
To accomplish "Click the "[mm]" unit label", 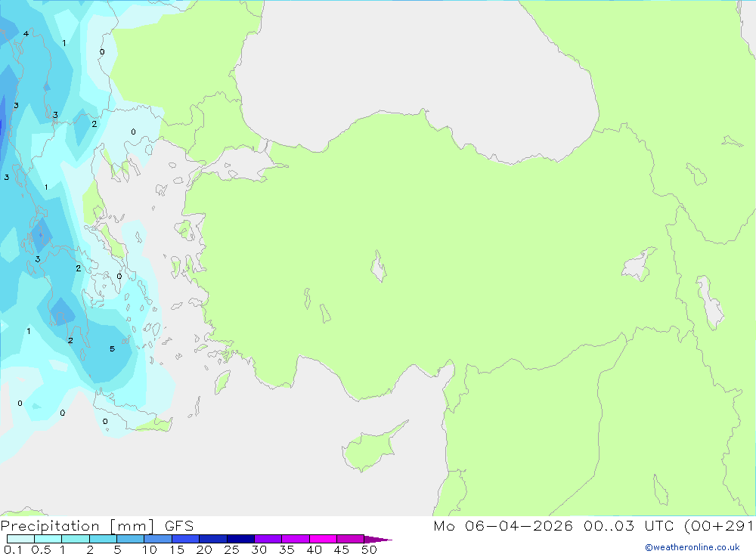I will pos(132,526).
